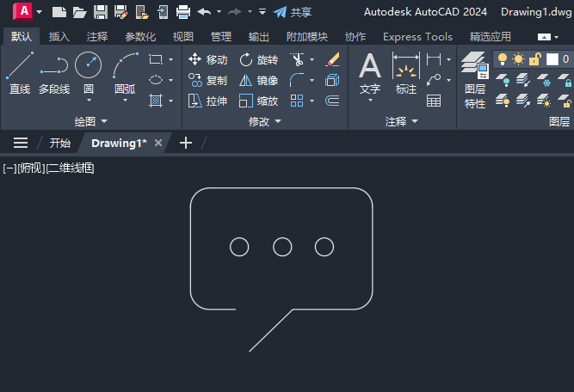Image resolution: width=574 pixels, height=392 pixels.
Task: Activate the Copy (复制) command
Action: pyautogui.click(x=207, y=80)
